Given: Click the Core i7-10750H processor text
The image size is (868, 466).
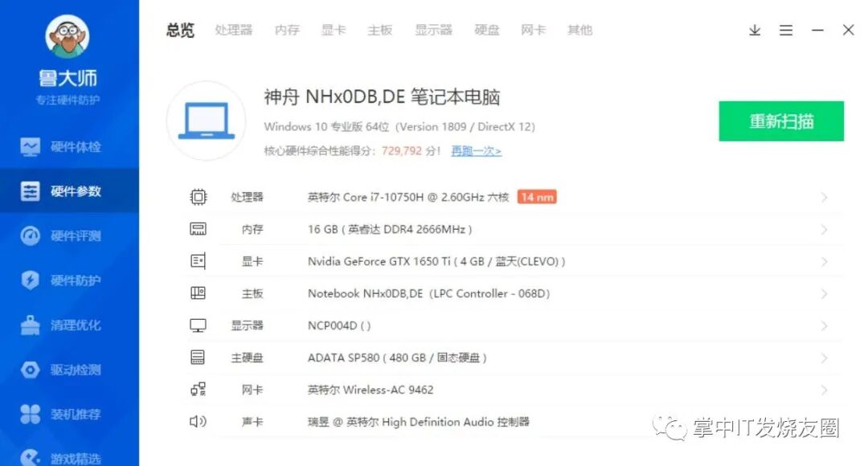Looking at the screenshot, I should [x=408, y=197].
